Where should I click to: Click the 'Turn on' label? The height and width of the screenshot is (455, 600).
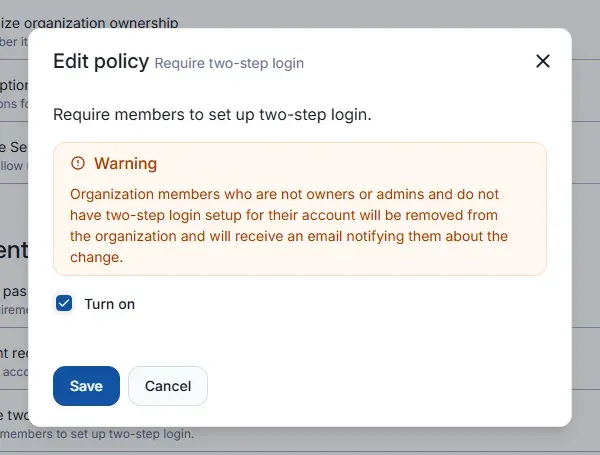point(110,304)
